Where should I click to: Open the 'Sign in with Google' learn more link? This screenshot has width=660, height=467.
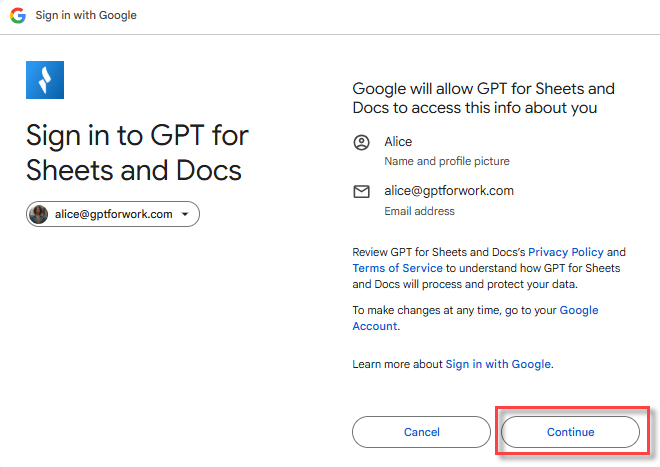coord(498,364)
